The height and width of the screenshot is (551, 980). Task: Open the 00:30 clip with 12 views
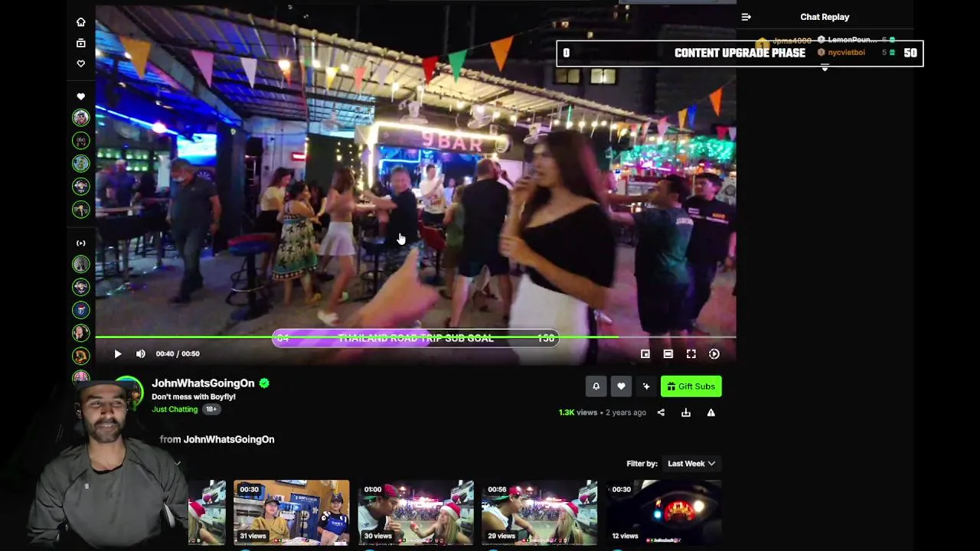pos(664,513)
